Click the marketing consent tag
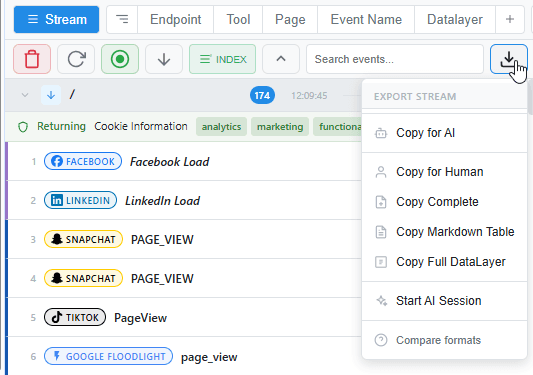Viewport: 533px width, 375px height. (280, 126)
